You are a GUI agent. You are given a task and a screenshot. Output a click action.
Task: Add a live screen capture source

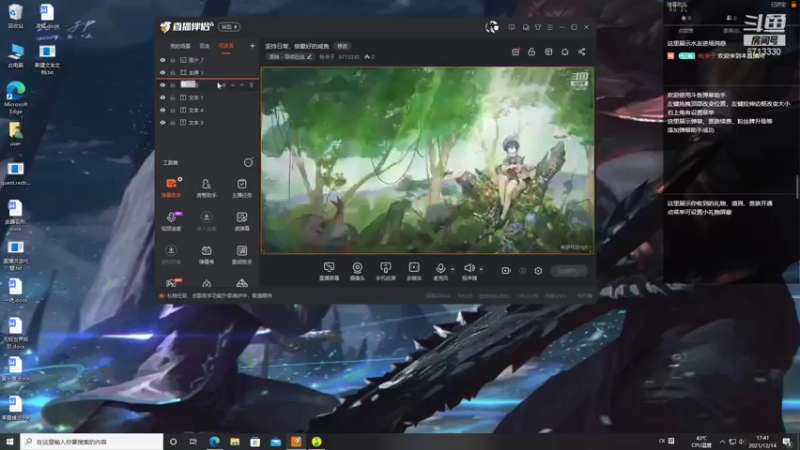(x=329, y=271)
